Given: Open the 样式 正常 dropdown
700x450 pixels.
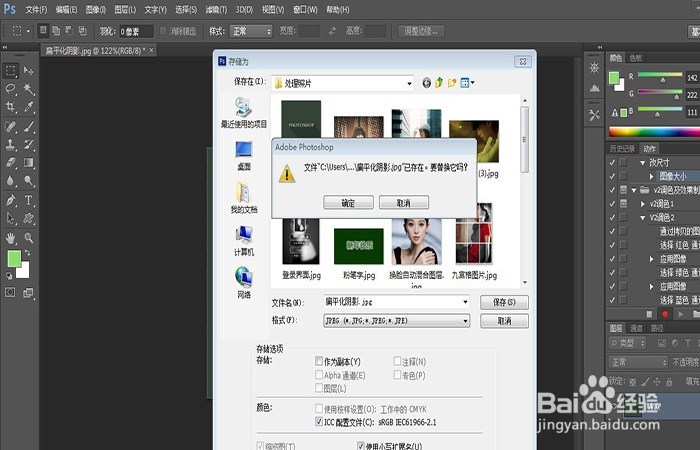Looking at the screenshot, I should (251, 31).
